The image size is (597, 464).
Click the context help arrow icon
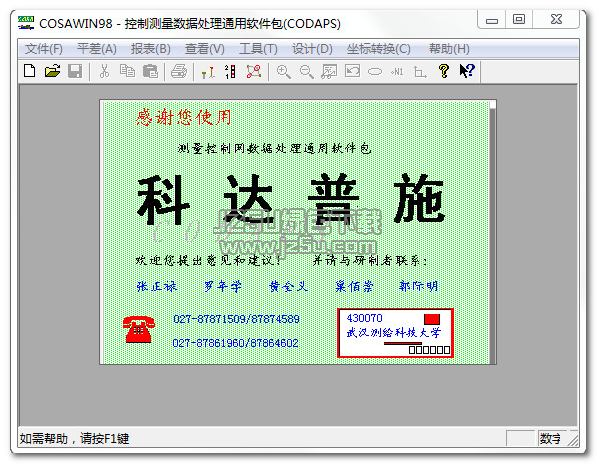[x=467, y=71]
